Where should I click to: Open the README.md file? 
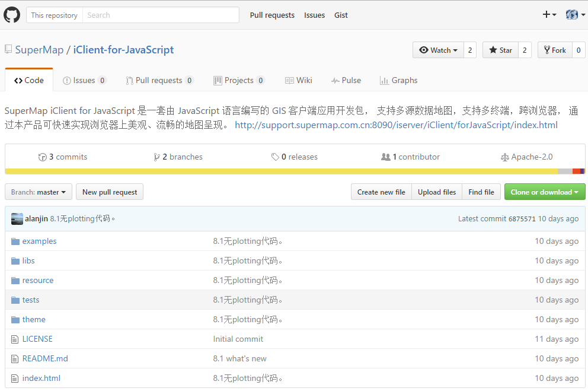pyautogui.click(x=45, y=358)
